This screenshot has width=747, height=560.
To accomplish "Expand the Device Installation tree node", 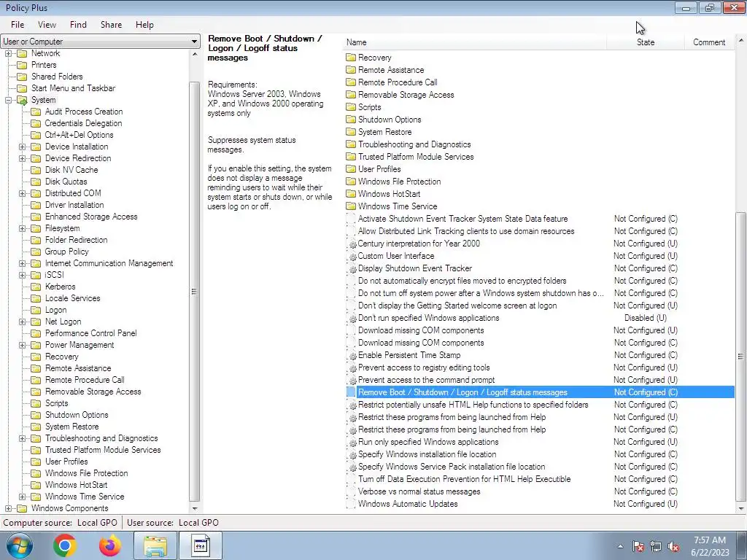I will pyautogui.click(x=22, y=147).
